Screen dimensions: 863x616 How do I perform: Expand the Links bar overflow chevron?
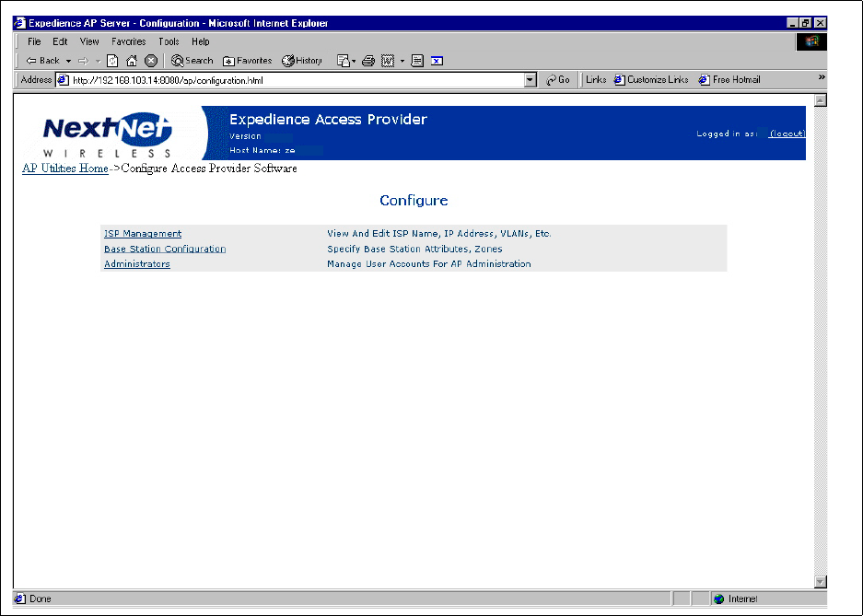pos(822,77)
